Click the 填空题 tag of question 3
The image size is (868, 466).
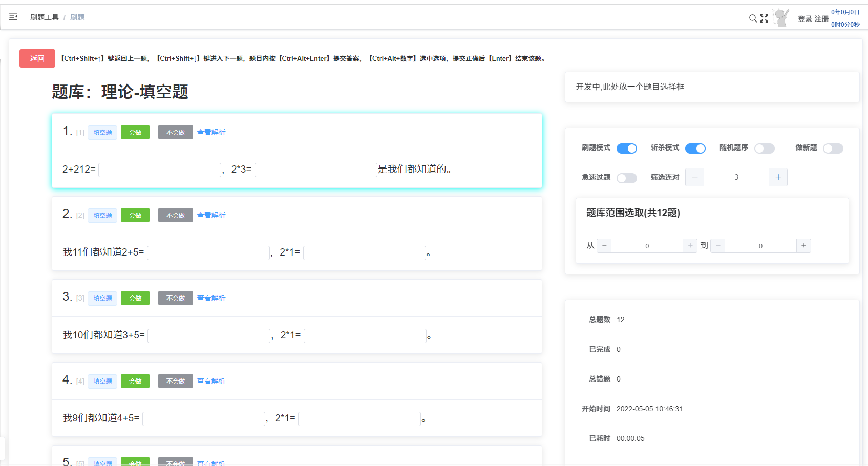(103, 298)
